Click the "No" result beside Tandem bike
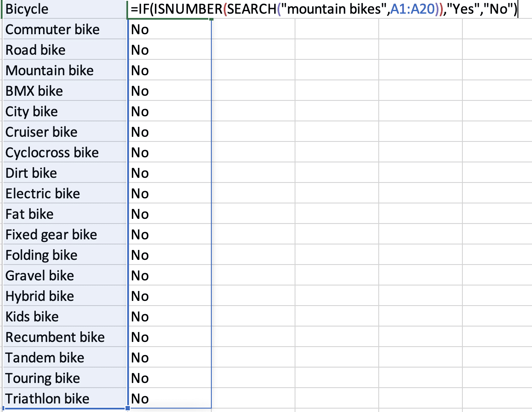This screenshot has height=412, width=532. 169,358
